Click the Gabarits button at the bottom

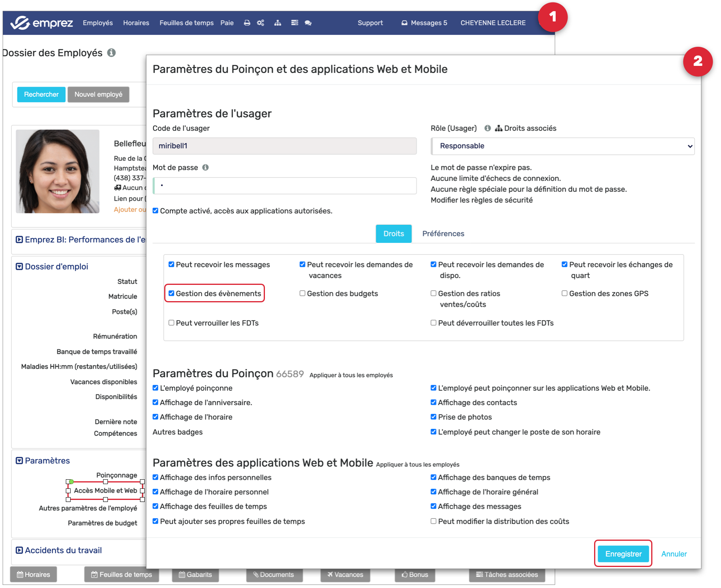coord(195,575)
